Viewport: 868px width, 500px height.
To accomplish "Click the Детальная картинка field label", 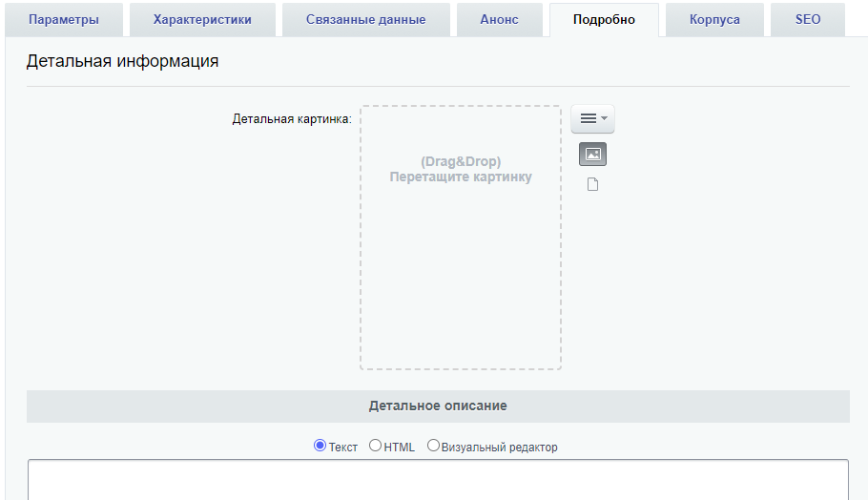I will tap(292, 119).
